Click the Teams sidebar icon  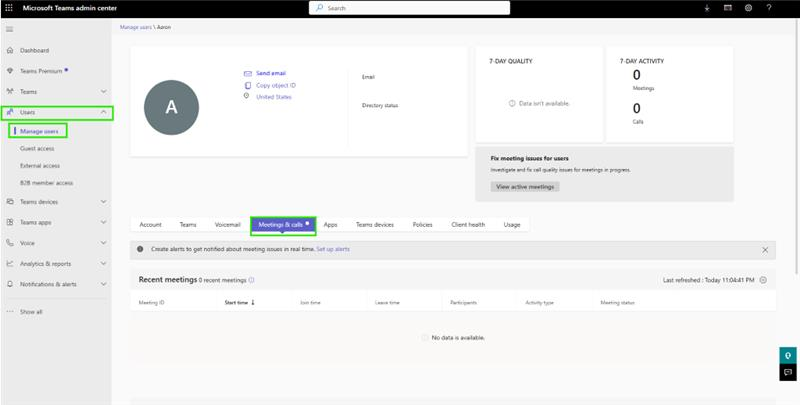[10, 91]
